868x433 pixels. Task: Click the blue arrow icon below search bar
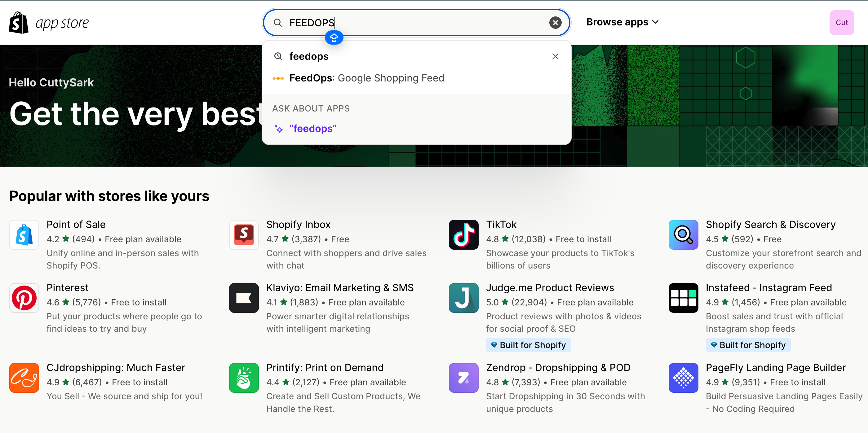(334, 37)
